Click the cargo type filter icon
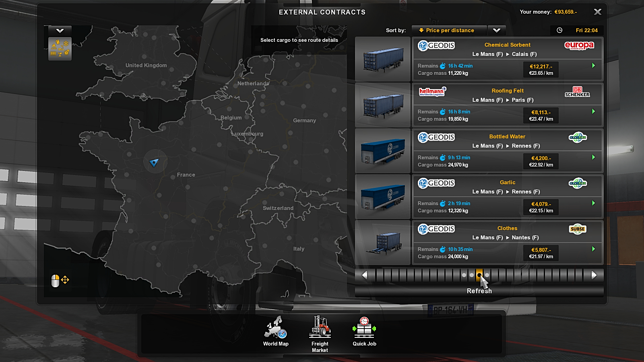Image resolution: width=644 pixels, height=362 pixels. [x=60, y=49]
